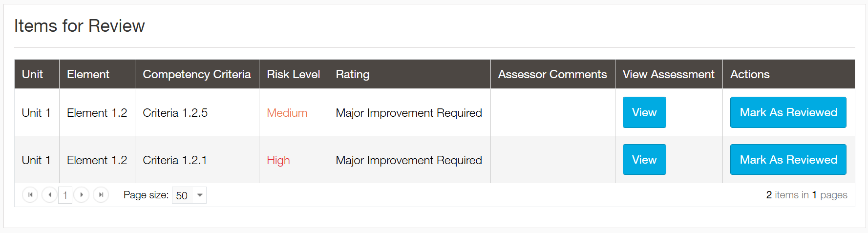Go to first page using pager icon
868x233 pixels.
[x=30, y=195]
